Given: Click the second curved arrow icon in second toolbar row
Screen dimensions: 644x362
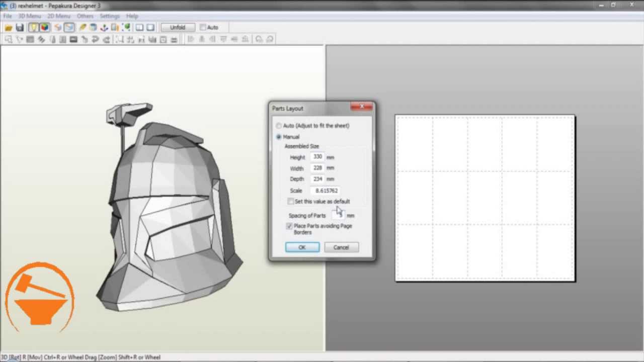Looking at the screenshot, I should point(106,39).
